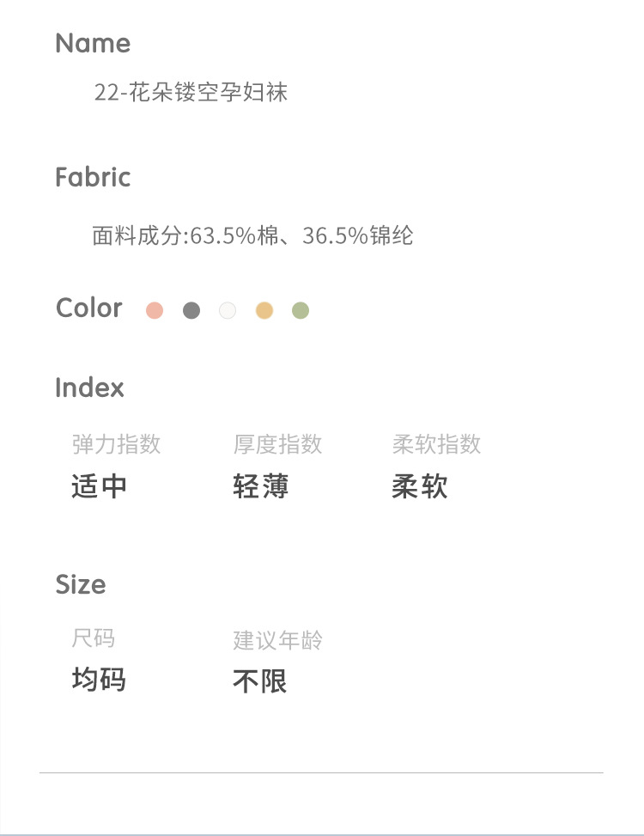The image size is (644, 836).
Task: Choose the green color dot
Action: click(300, 310)
